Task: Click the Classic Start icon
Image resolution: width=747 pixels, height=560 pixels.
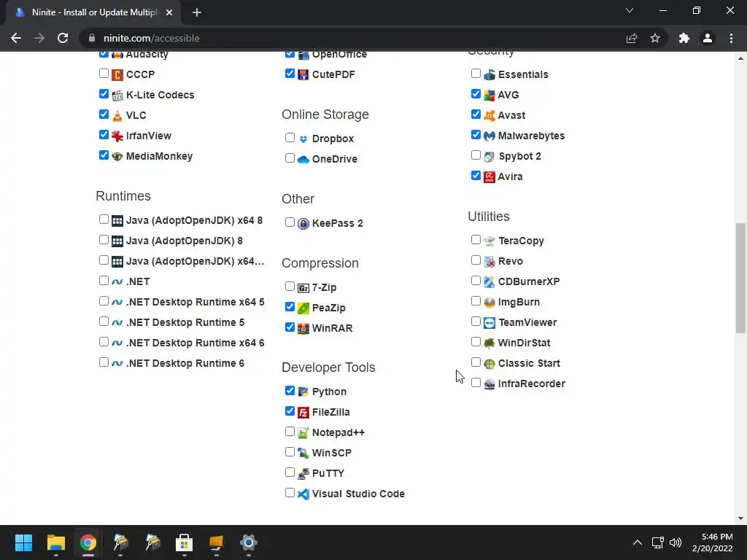Action: [489, 363]
